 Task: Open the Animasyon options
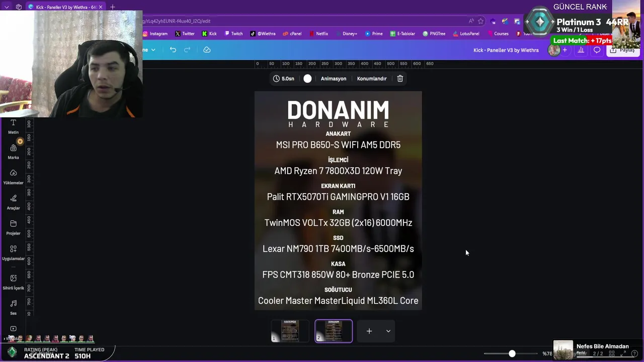pyautogui.click(x=334, y=78)
